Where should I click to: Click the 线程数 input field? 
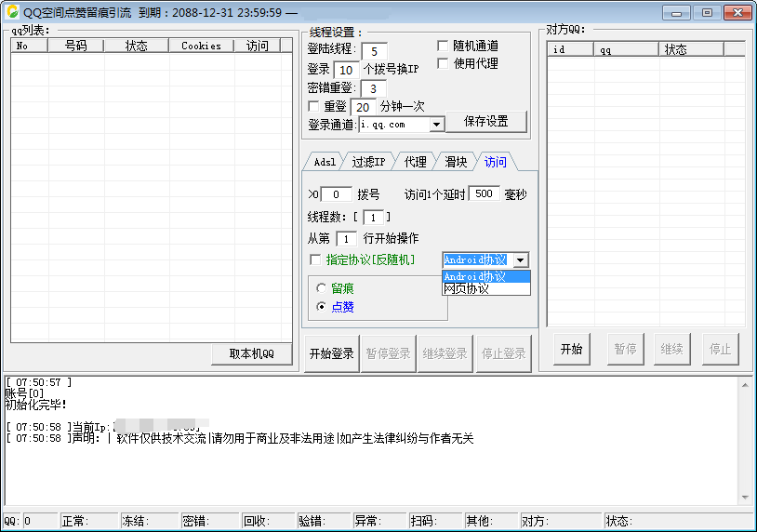[373, 218]
